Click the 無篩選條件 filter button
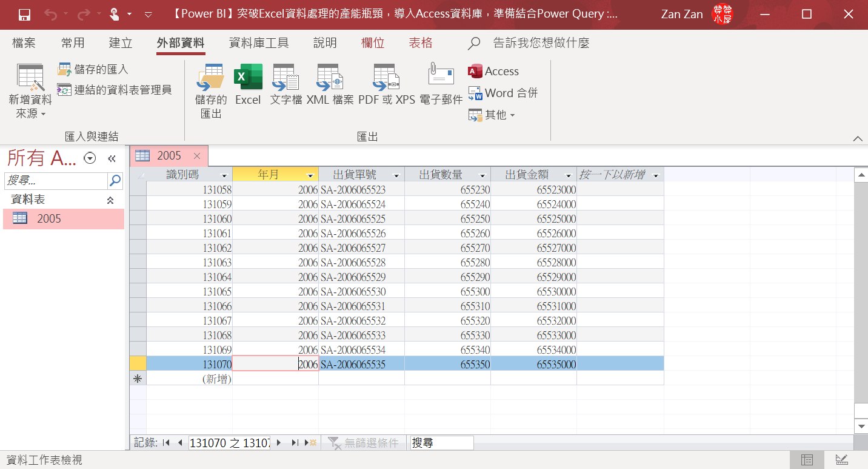This screenshot has height=469, width=868. click(364, 443)
